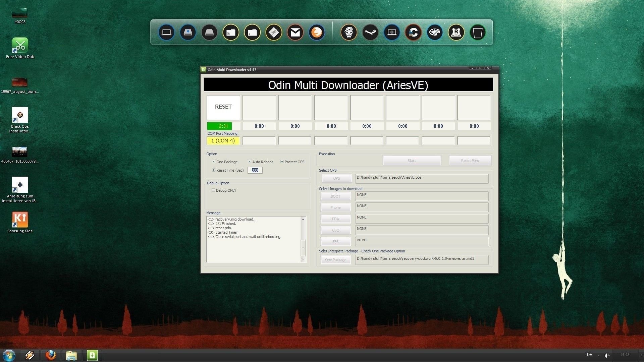Open the Windows system drive dock icon
Viewport: 644px width, 362px height.
(x=188, y=33)
